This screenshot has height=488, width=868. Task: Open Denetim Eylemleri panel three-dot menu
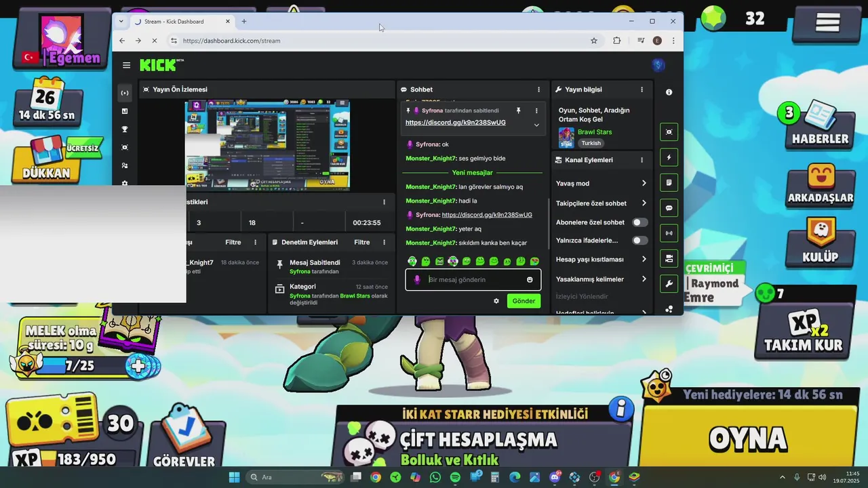coord(384,242)
